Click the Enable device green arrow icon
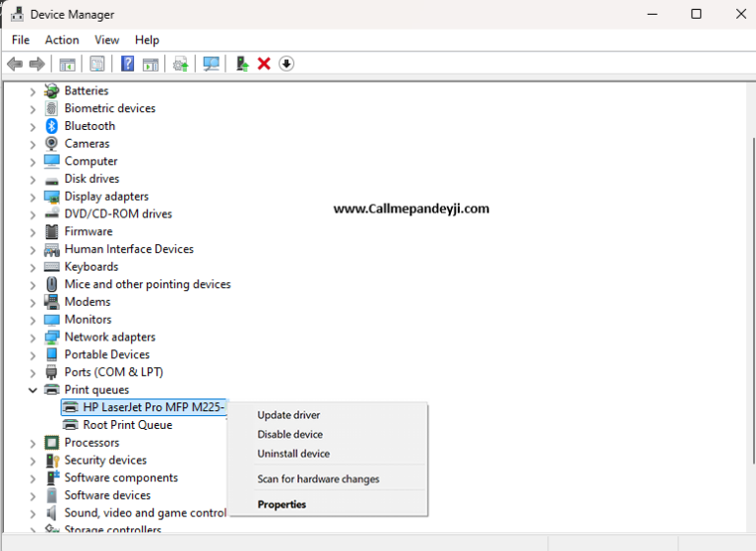The height and width of the screenshot is (551, 756). pos(242,64)
